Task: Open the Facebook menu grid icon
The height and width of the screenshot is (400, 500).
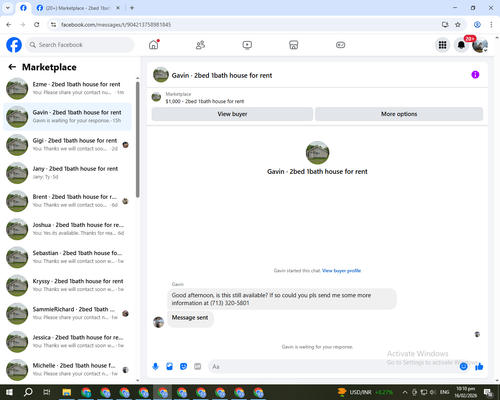Action: tap(442, 45)
